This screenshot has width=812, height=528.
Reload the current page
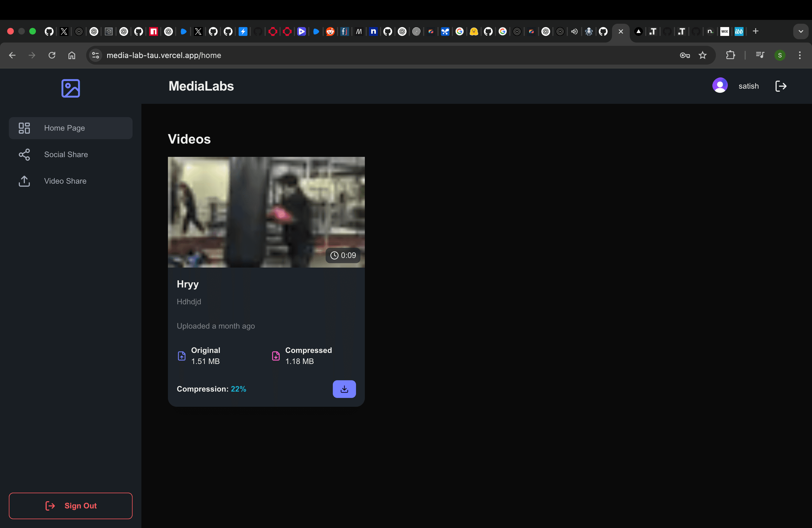coord(52,55)
